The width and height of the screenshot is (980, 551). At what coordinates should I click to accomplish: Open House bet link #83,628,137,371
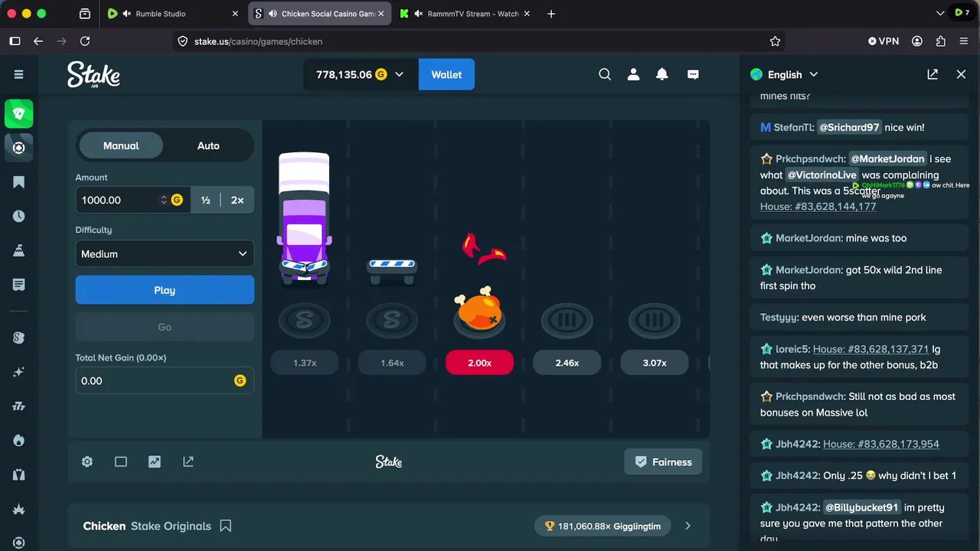click(871, 349)
